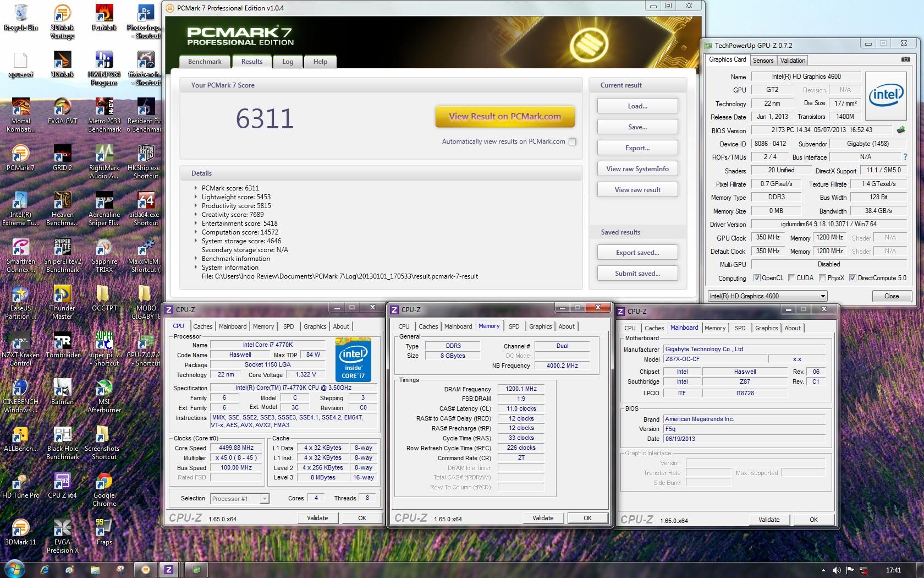Viewport: 924px width, 578px height.
Task: Open the Black Hole Benchmark icon
Action: 62,443
